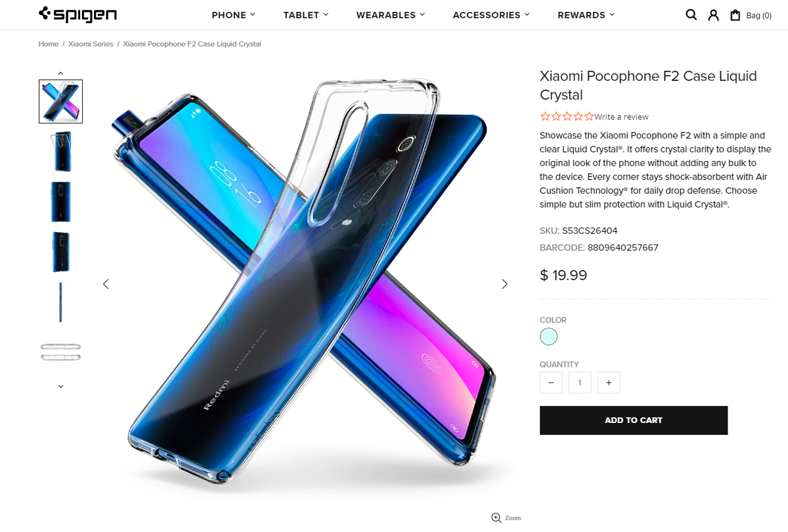
Task: Increase quantity with the plus button
Action: point(609,383)
